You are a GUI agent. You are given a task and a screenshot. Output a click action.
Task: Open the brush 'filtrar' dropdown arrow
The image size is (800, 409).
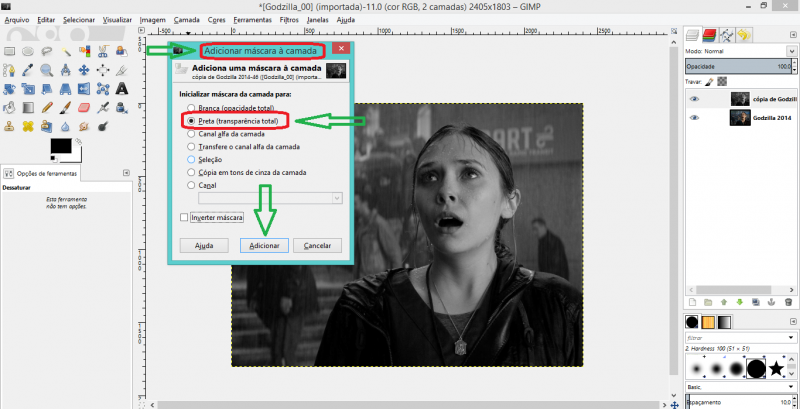791,340
